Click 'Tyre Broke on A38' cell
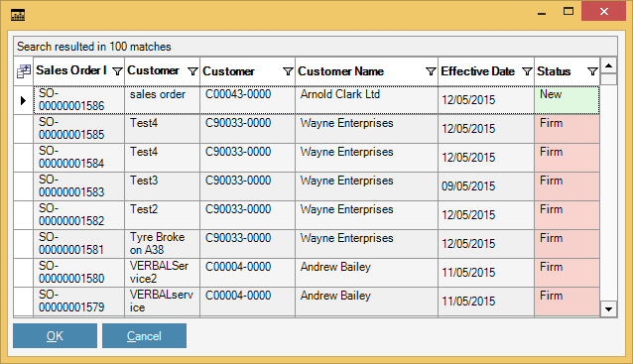633x364 pixels. (x=163, y=243)
